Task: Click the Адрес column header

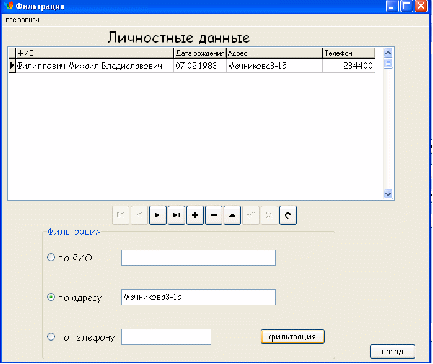Action: pos(274,53)
